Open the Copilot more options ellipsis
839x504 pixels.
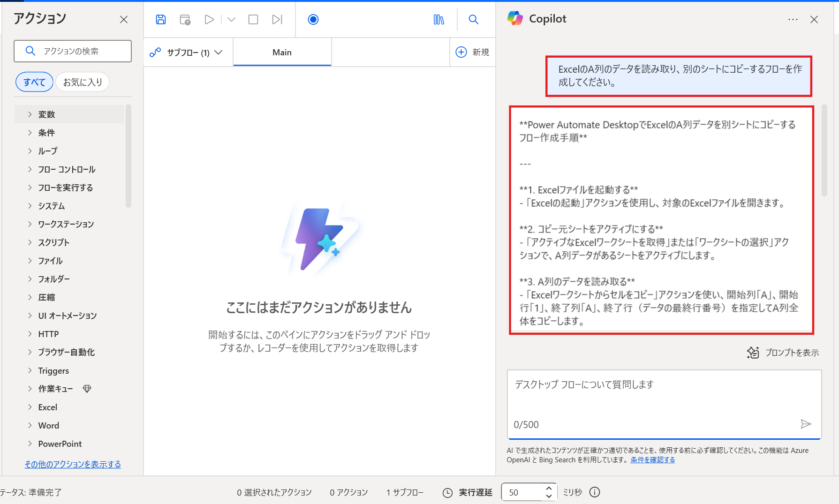(x=793, y=19)
